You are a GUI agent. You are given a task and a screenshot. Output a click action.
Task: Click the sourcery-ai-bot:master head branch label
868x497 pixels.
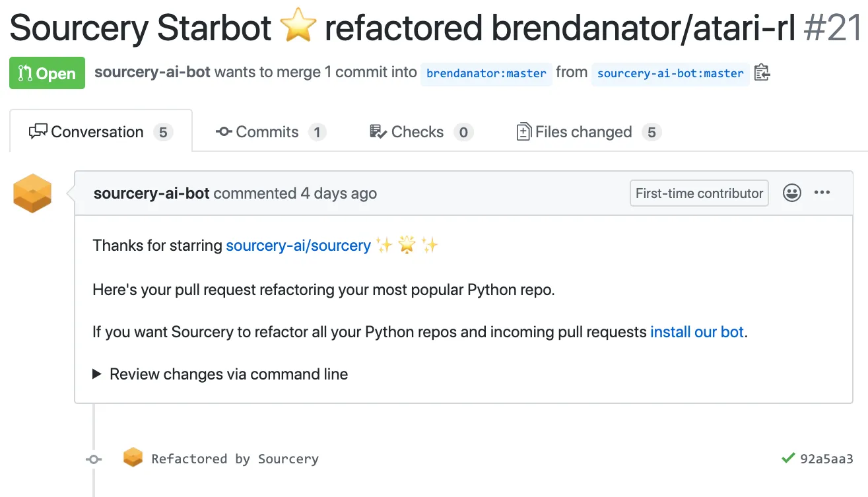(670, 73)
